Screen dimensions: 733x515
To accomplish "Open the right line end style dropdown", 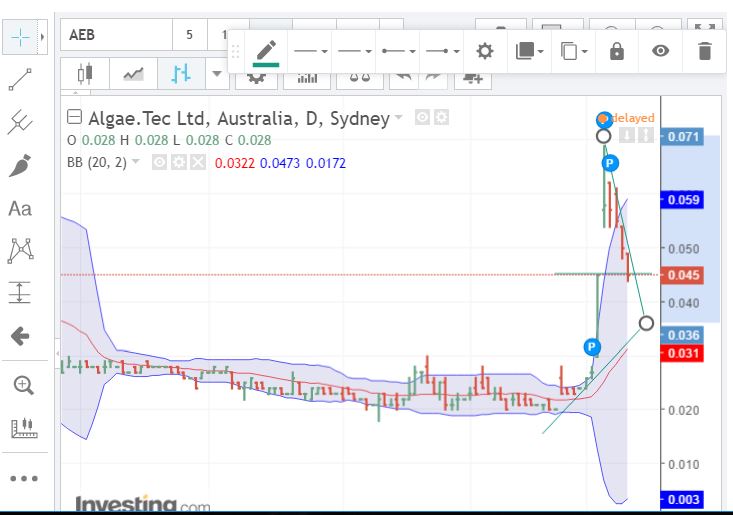I will pyautogui.click(x=442, y=51).
